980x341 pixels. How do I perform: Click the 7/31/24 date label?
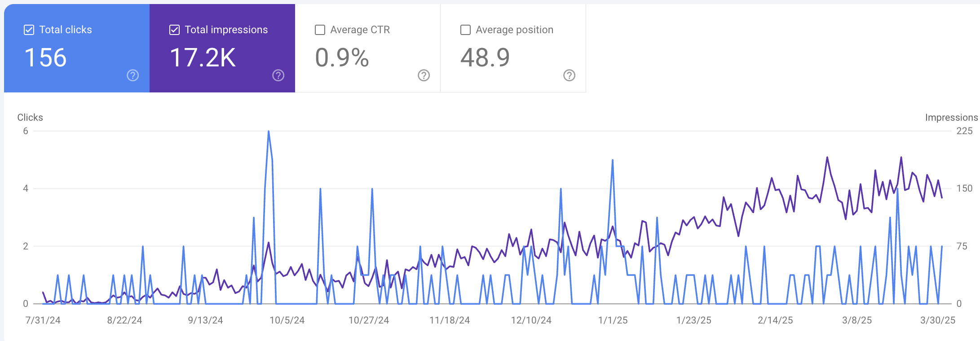click(x=43, y=320)
